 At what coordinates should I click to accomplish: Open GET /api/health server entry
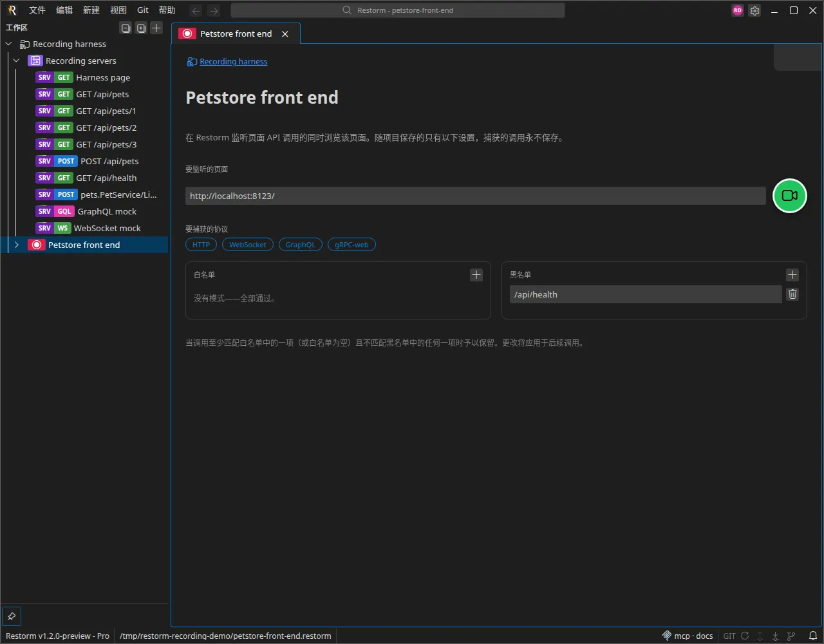tap(84, 178)
